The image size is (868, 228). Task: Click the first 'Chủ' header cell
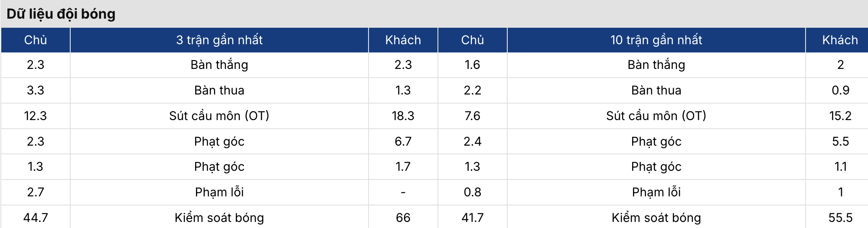(x=36, y=40)
